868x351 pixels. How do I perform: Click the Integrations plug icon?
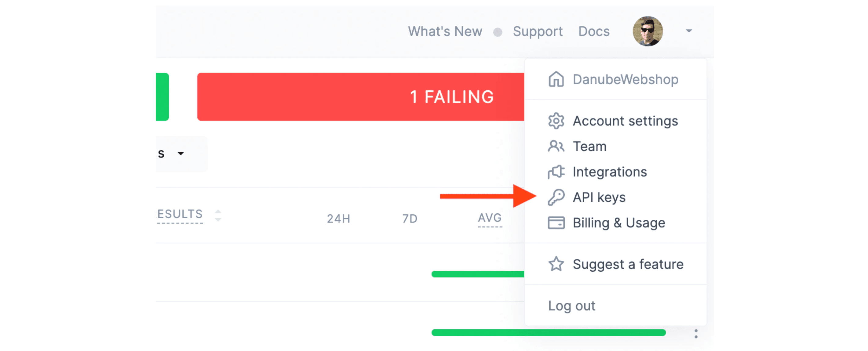tap(556, 172)
